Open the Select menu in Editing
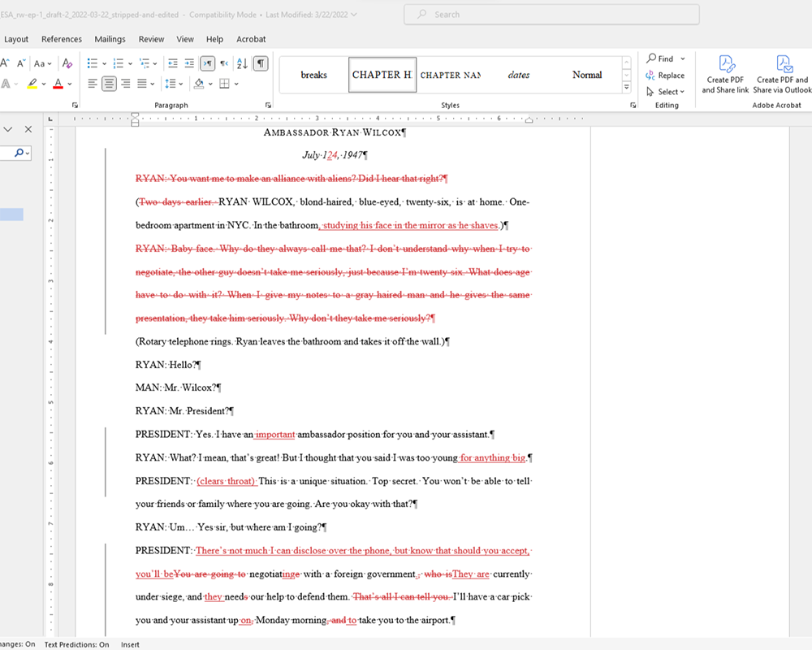 666,92
